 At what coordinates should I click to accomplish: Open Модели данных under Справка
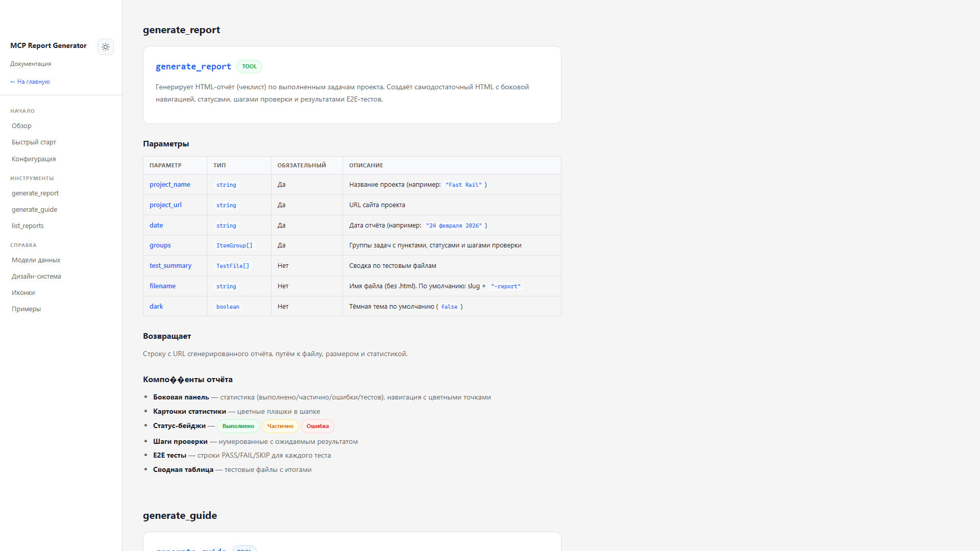click(36, 260)
